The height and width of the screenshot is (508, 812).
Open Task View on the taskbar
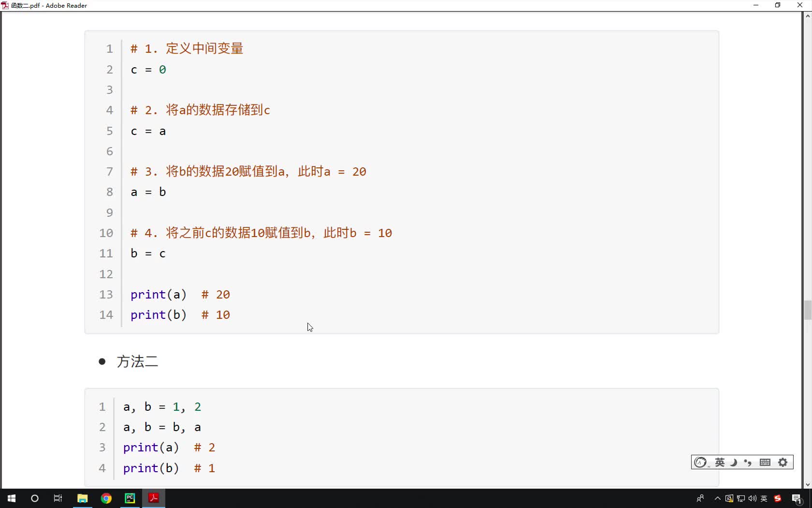[58, 498]
